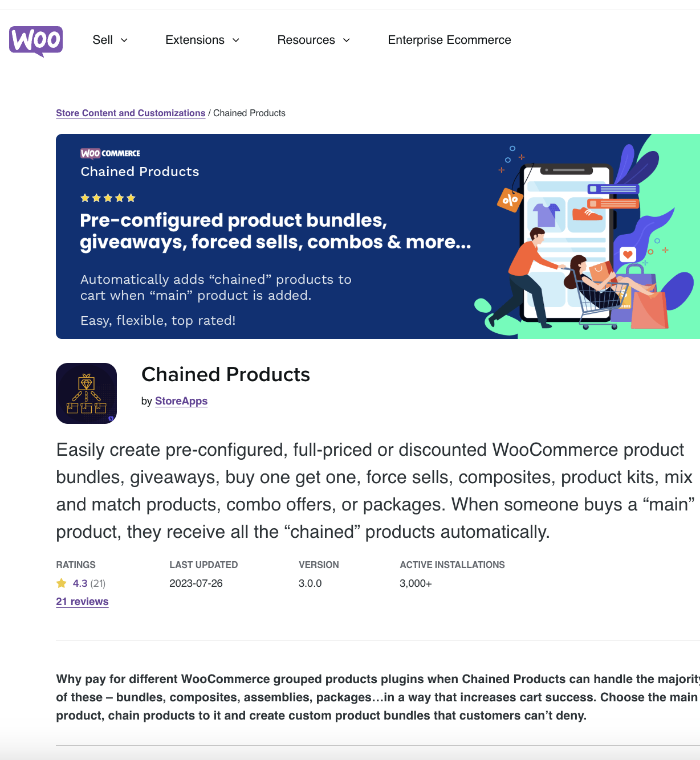Select the Extensions menu item
Image resolution: width=700 pixels, height=760 pixels.
pos(194,40)
